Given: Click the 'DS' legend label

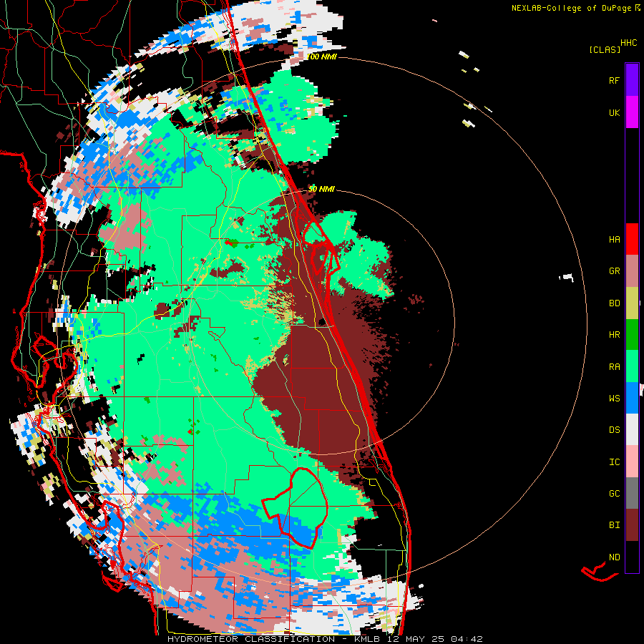Looking at the screenshot, I should tap(614, 430).
